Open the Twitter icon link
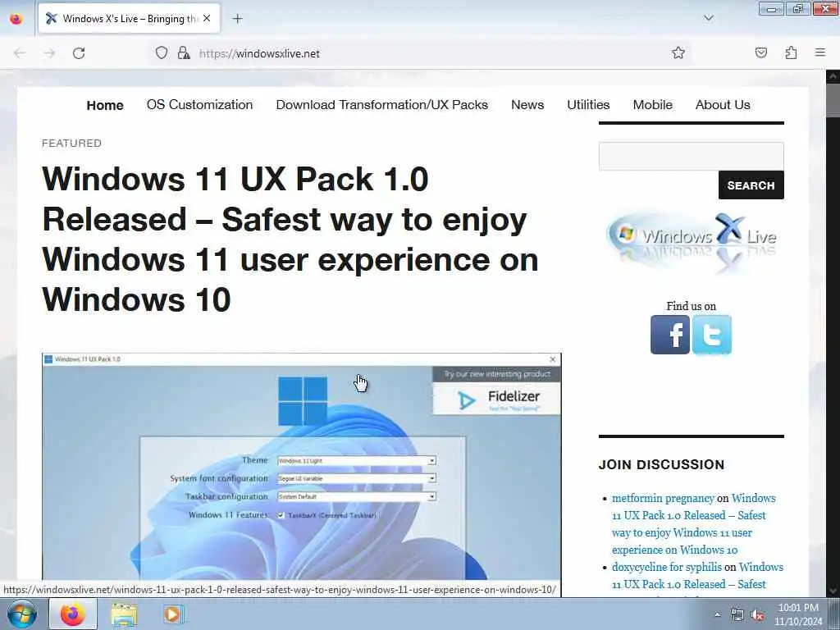840x630 pixels. click(x=712, y=335)
